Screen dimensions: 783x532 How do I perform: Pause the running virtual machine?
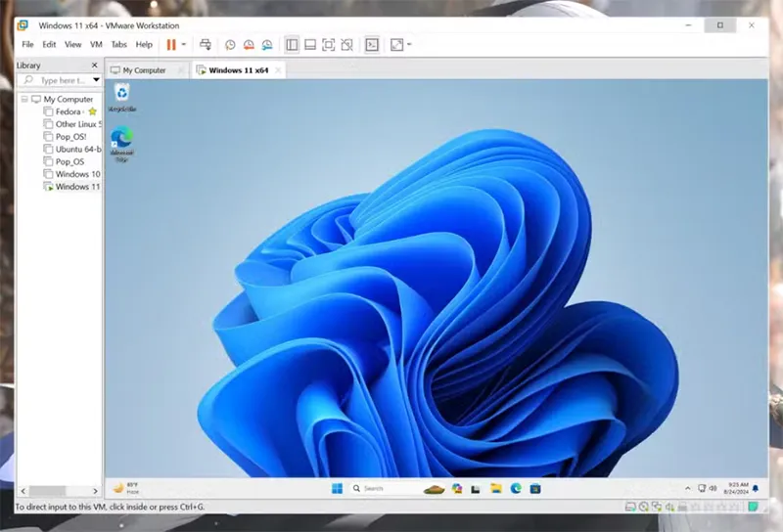tap(170, 45)
